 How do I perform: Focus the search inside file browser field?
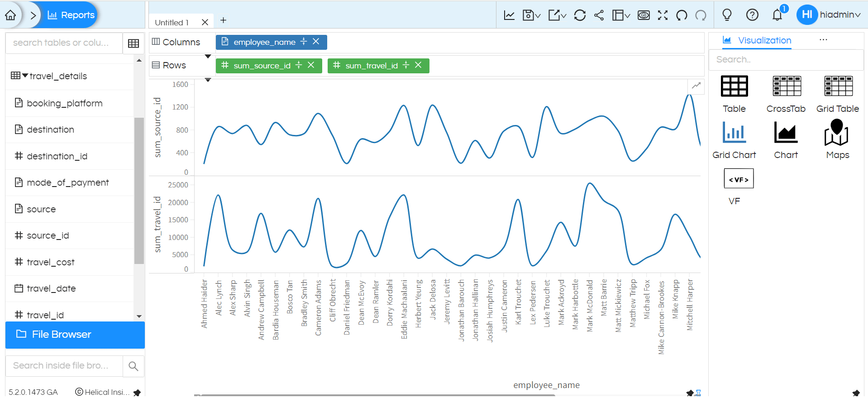64,366
